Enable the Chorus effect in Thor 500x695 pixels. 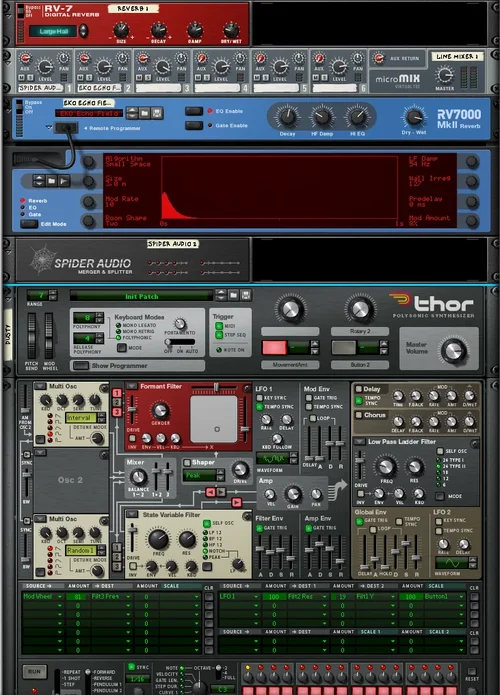(x=359, y=415)
